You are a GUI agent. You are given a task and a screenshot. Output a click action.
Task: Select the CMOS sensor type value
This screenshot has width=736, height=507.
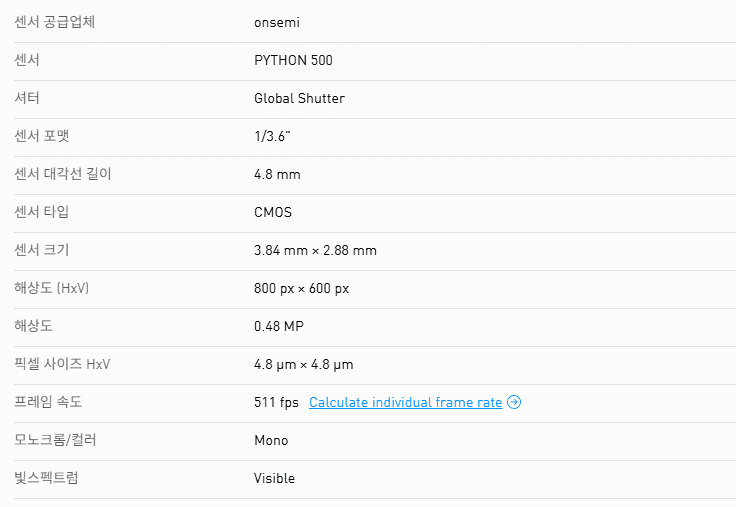(x=273, y=212)
